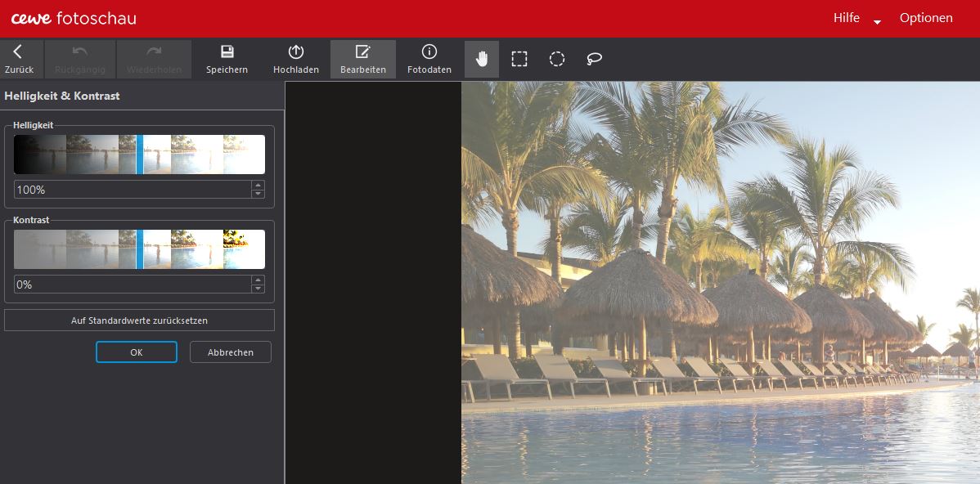The width and height of the screenshot is (980, 484).
Task: Toggle the Bearbeiten edit mode
Action: 362,52
